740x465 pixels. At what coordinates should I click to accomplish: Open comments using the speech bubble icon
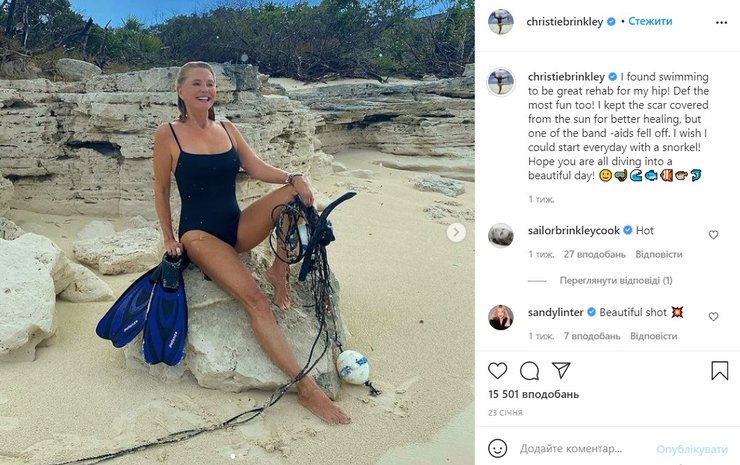pyautogui.click(x=530, y=370)
